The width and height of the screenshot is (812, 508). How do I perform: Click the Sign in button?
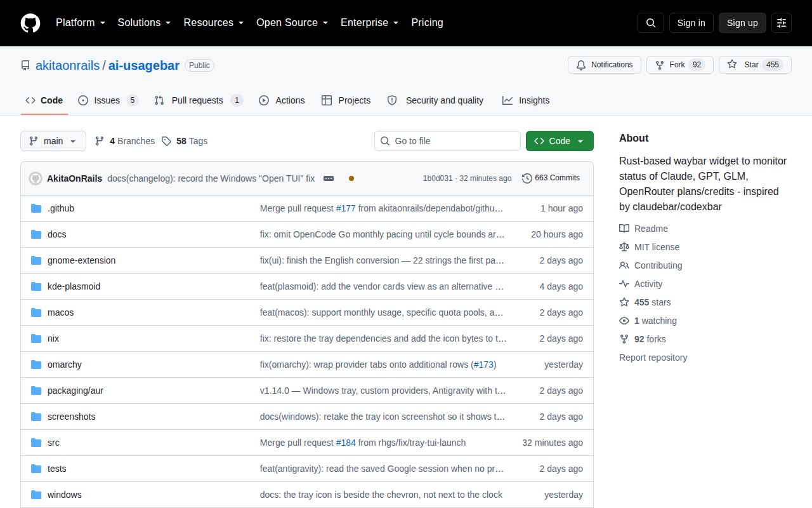(691, 23)
